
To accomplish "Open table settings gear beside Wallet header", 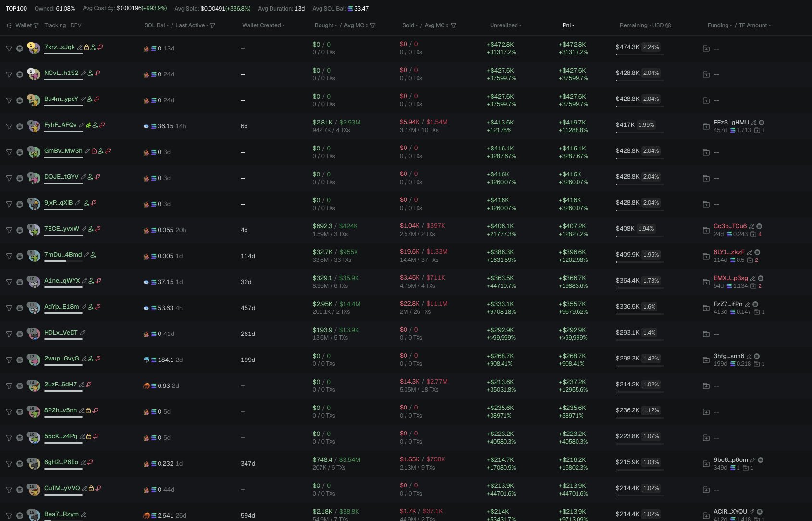I will [9, 25].
